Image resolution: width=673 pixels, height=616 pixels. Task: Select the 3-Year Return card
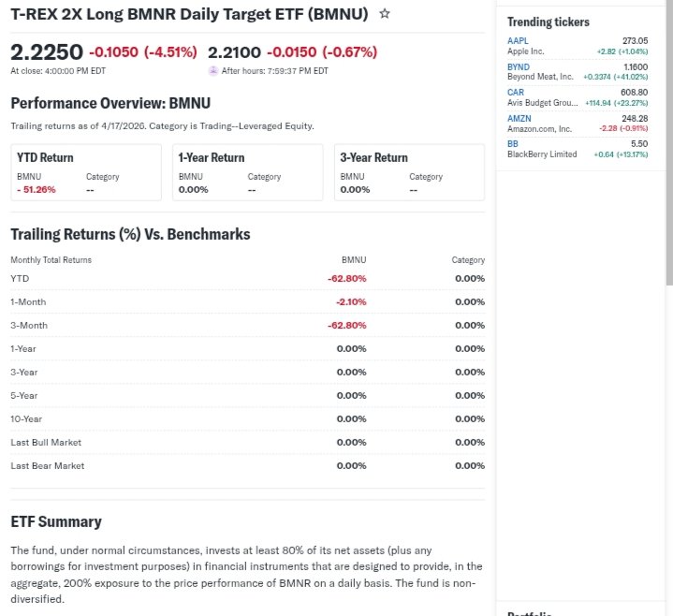coord(410,172)
